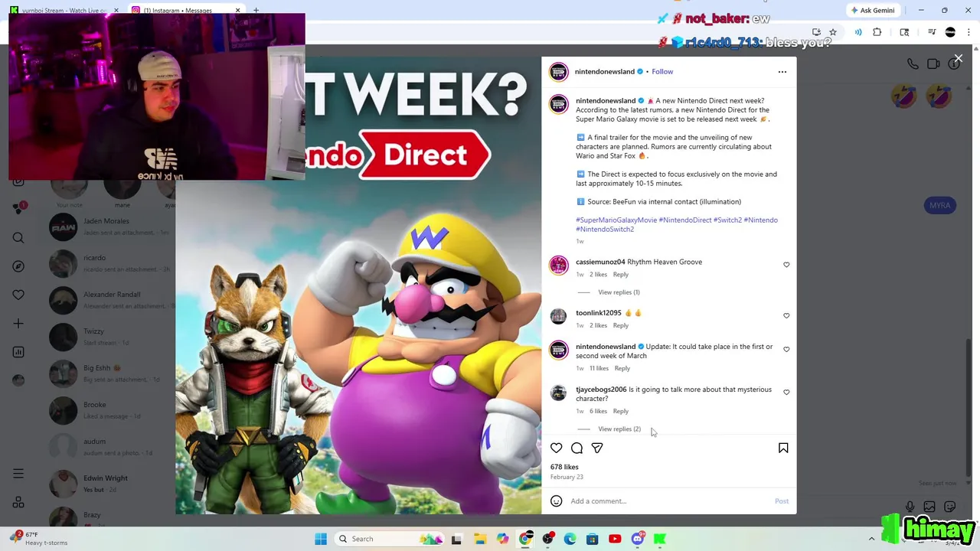Reply to tjaycebogs2006's comment
Viewport: 980px width, 551px height.
click(x=620, y=412)
